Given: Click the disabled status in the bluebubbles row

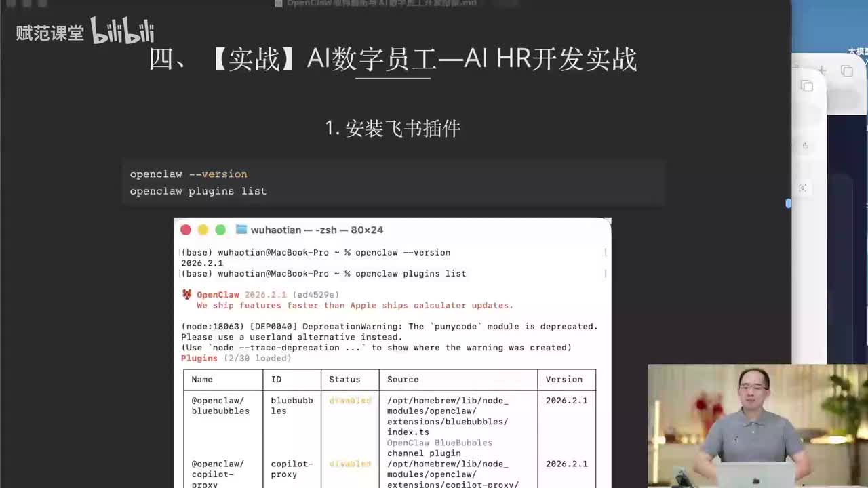Looking at the screenshot, I should [x=350, y=401].
